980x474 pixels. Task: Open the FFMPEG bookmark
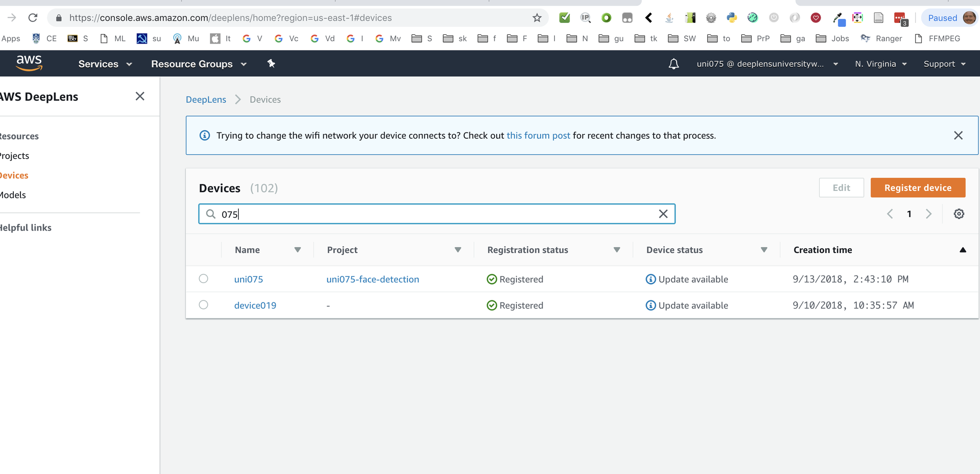pos(937,38)
